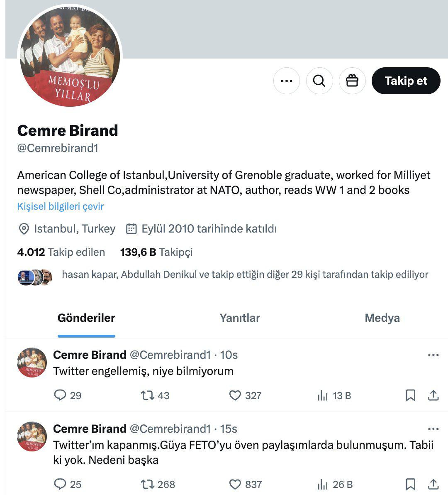
Task: Open the 139,6 B Takipçi list
Action: pyautogui.click(x=156, y=252)
